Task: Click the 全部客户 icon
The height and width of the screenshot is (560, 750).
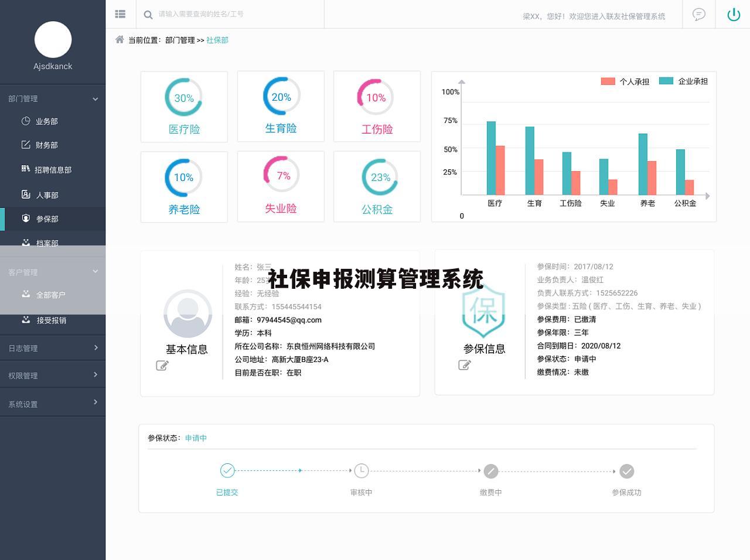Action: 26,294
